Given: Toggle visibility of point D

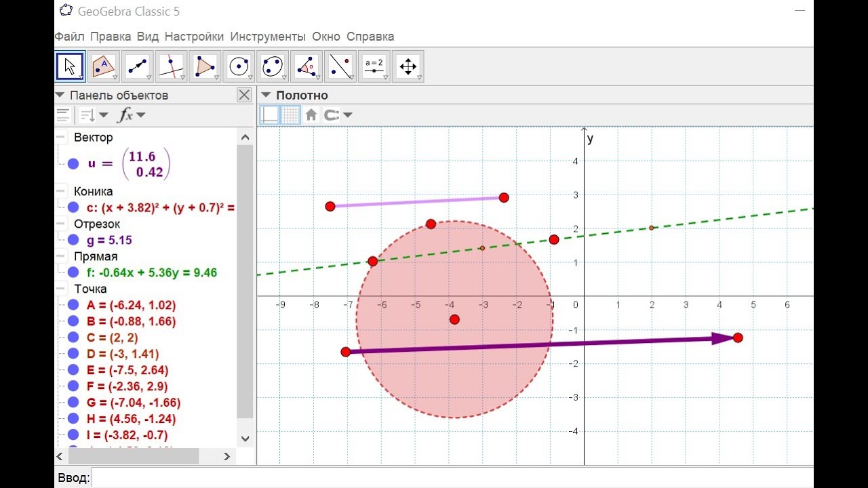Looking at the screenshot, I should pos(73,354).
